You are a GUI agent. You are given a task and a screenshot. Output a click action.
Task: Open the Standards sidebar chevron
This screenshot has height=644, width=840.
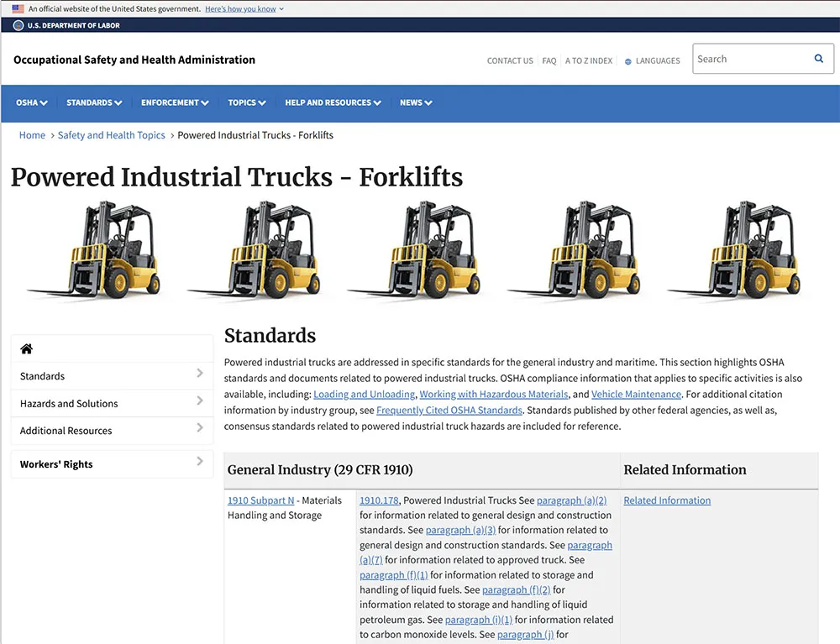click(199, 375)
